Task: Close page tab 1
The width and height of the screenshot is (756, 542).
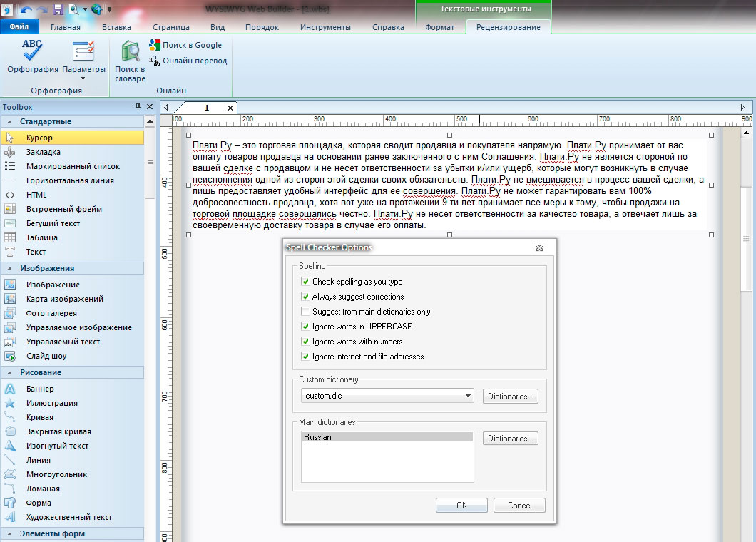Action: (x=230, y=108)
